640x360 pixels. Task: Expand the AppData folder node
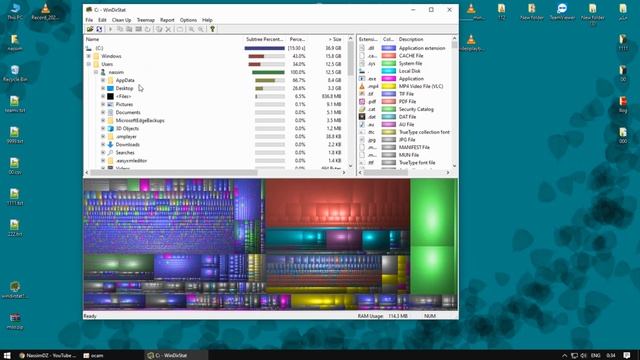103,80
